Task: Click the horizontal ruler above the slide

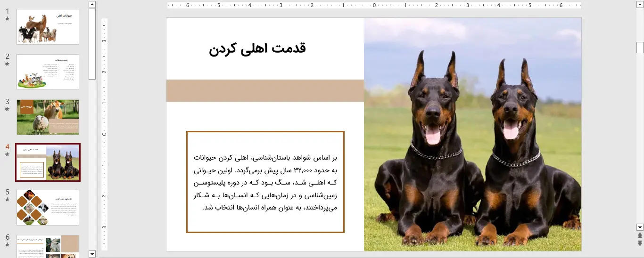Action: coord(374,6)
